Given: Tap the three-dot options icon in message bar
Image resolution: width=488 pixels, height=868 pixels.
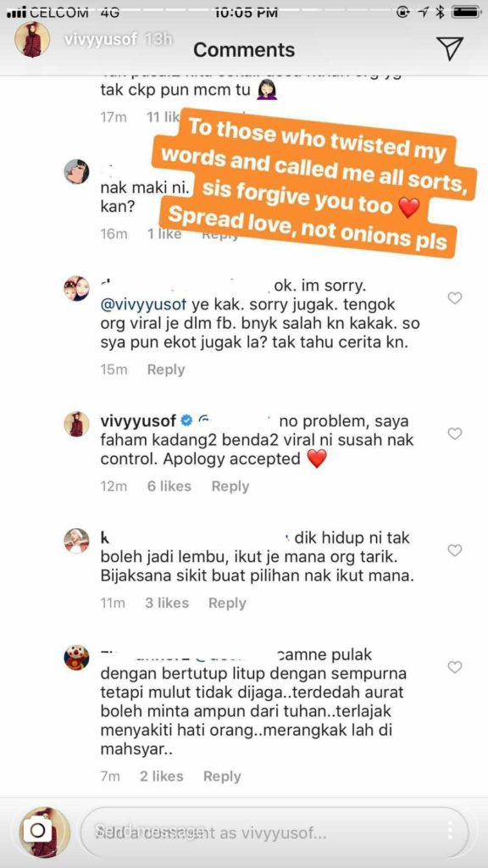Looking at the screenshot, I should (451, 831).
